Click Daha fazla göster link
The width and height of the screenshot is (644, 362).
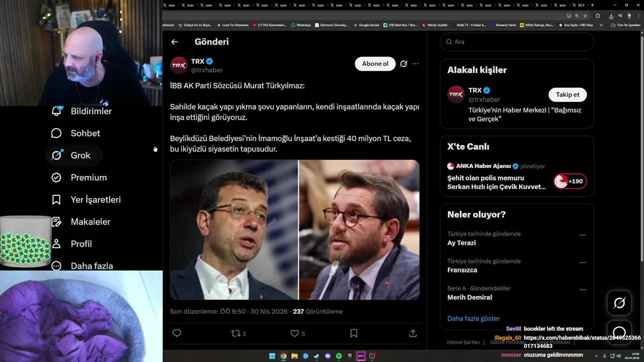473,318
